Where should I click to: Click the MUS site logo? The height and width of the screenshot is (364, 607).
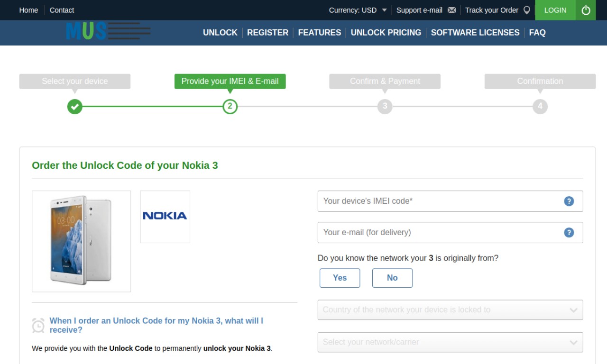pyautogui.click(x=108, y=31)
